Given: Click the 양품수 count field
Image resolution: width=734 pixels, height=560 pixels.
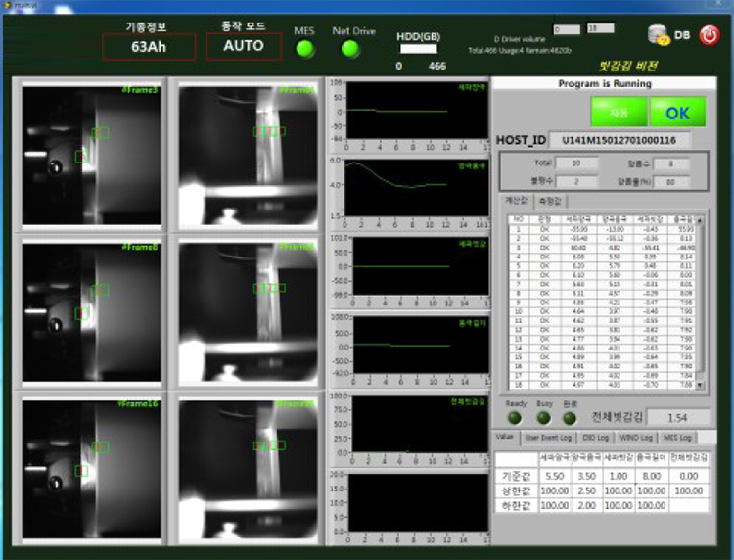Looking at the screenshot, I should 671,163.
